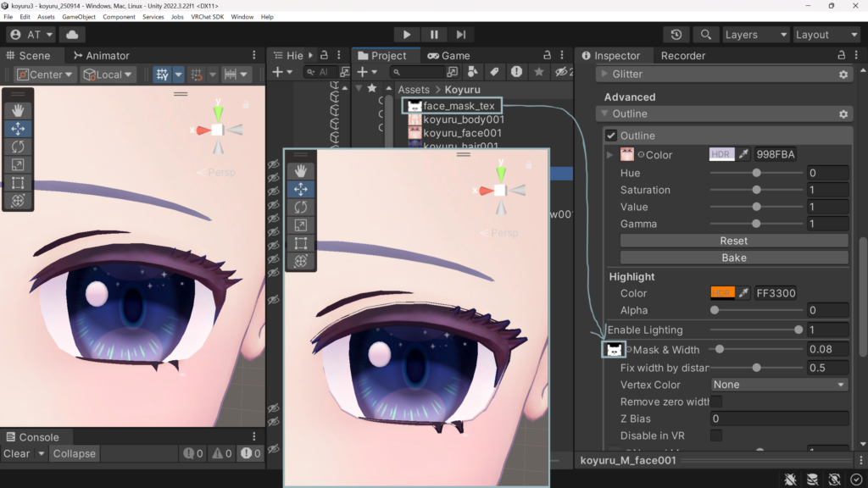Toggle the Inspector lock icon
Viewport: 868px width, 488px height.
click(842, 55)
